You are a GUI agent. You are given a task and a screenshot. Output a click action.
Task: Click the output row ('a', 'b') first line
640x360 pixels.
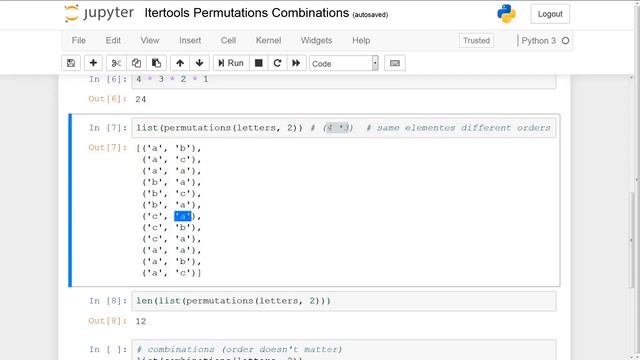coord(169,148)
